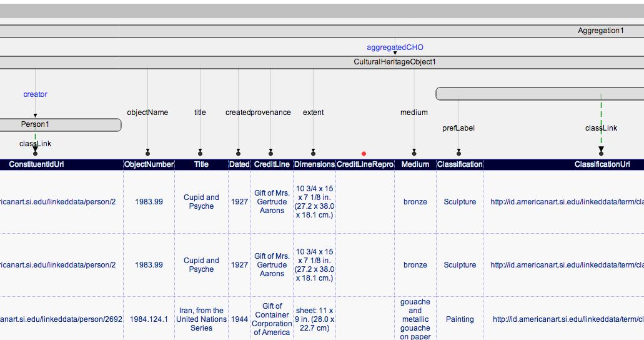Click the red dot above CreditLineRepro column

click(364, 153)
